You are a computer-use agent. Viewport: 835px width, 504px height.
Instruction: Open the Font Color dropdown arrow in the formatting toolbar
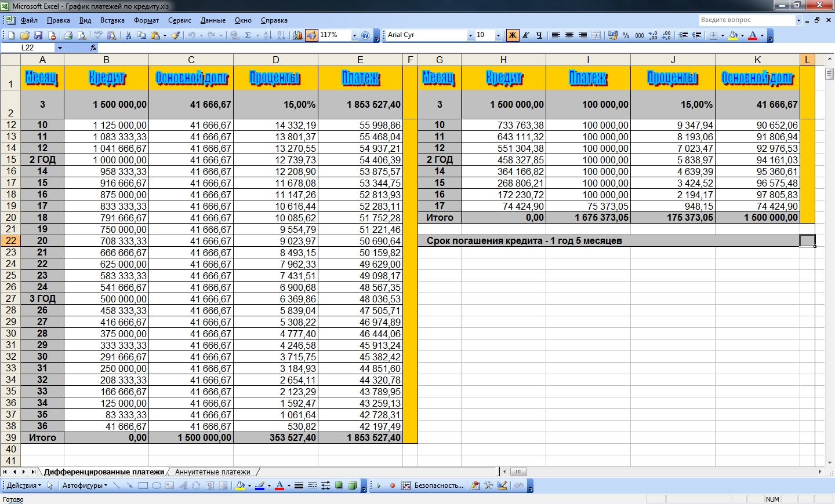(762, 35)
